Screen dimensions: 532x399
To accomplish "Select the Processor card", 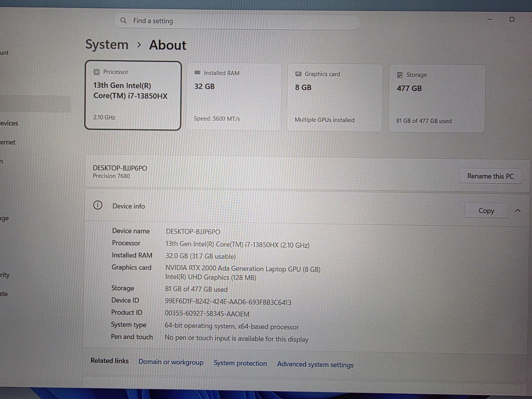I will click(133, 95).
